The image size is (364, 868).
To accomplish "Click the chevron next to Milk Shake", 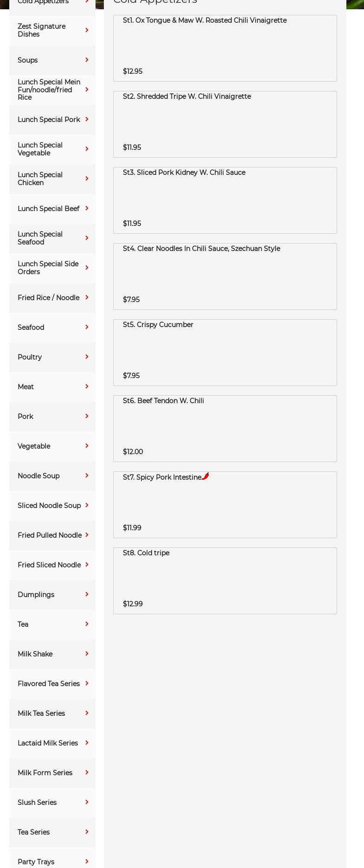I will (x=87, y=654).
